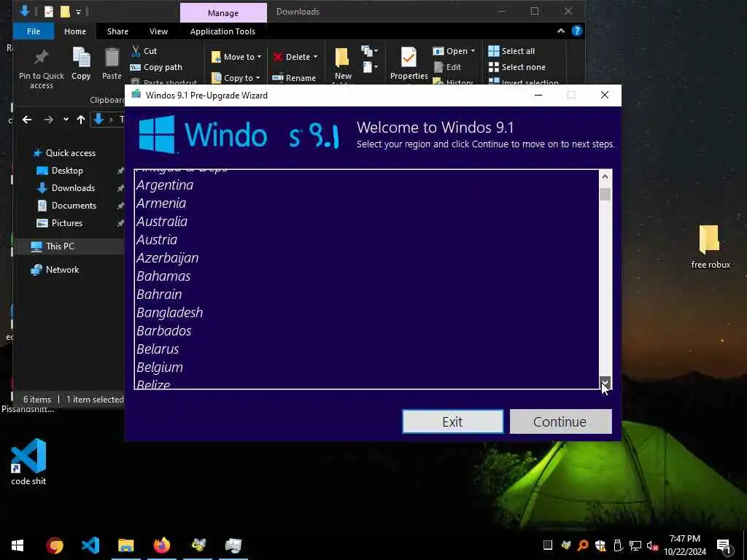The image size is (747, 560).
Task: Click the region list scroll down arrow
Action: (605, 381)
